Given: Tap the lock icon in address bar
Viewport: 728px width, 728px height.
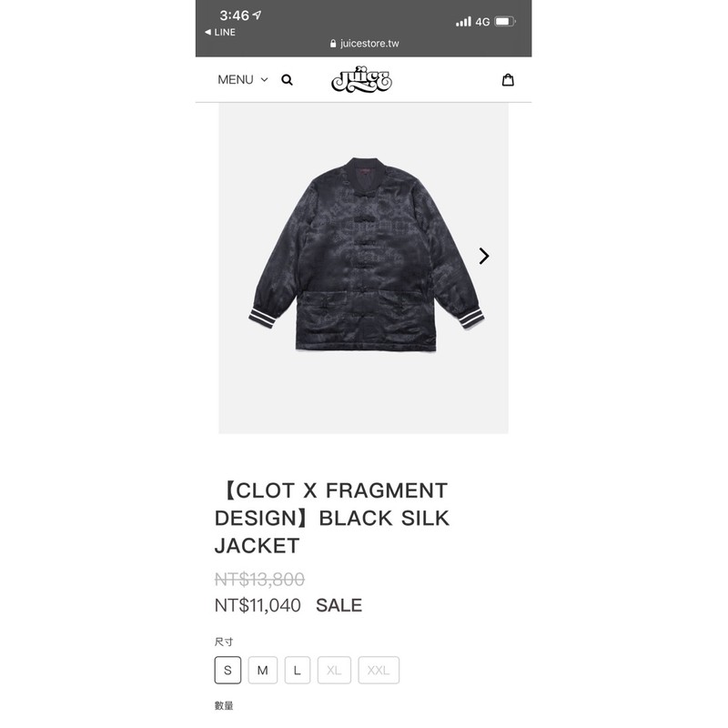Looking at the screenshot, I should coord(333,44).
